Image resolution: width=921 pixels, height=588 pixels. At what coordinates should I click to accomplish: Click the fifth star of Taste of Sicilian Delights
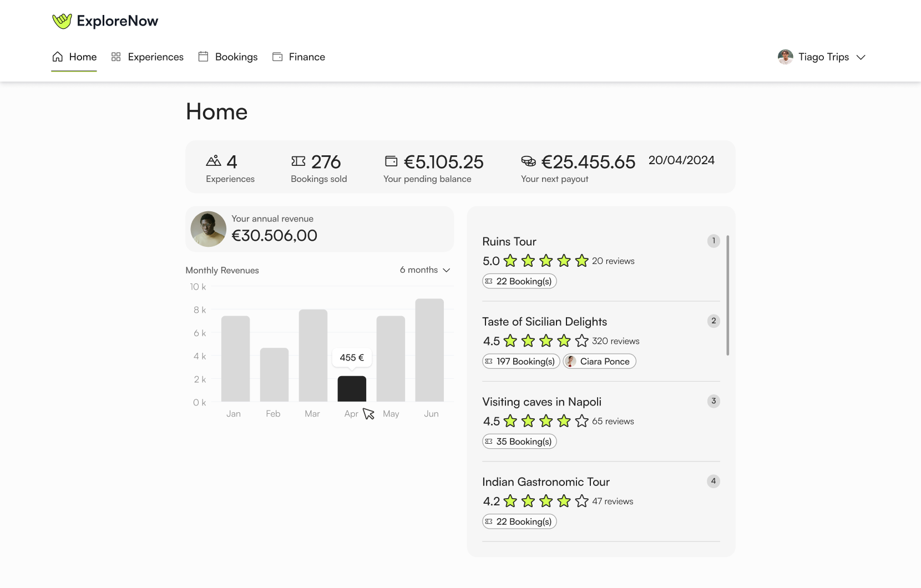(x=581, y=341)
